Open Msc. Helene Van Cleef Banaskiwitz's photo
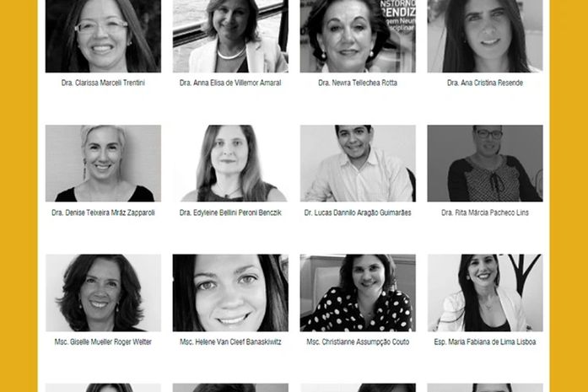Viewport: 588px width, 392px height. coord(230,293)
